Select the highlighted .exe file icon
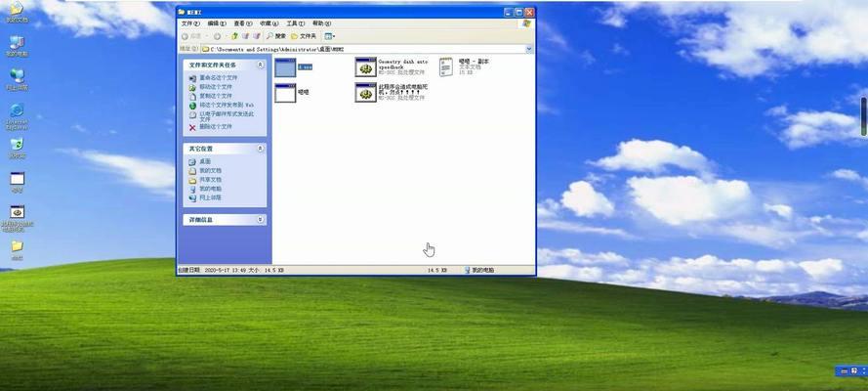This screenshot has width=868, height=391. click(x=285, y=67)
